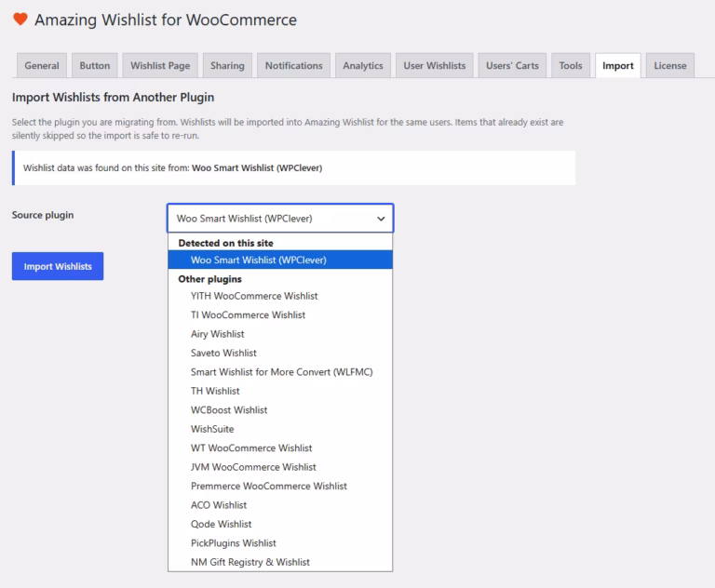Image resolution: width=715 pixels, height=588 pixels.
Task: Open the User Wishlists tab
Action: [435, 66]
